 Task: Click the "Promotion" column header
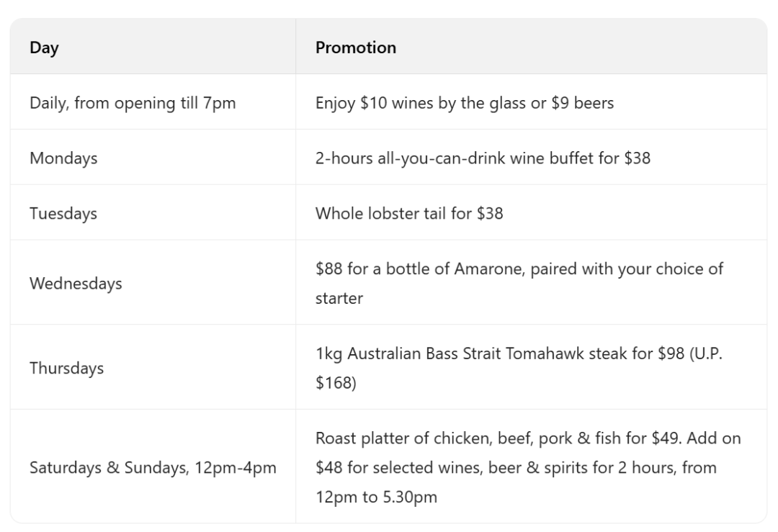tap(356, 48)
